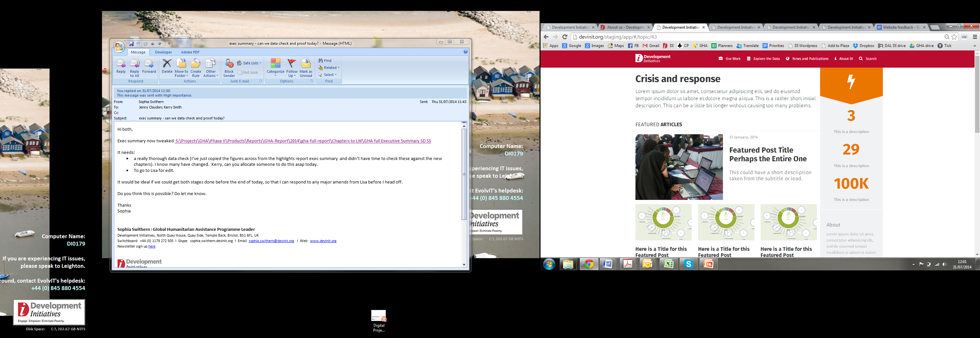Expand the Related dropdown in Find group
Image resolution: width=980 pixels, height=338 pixels.
tap(329, 68)
